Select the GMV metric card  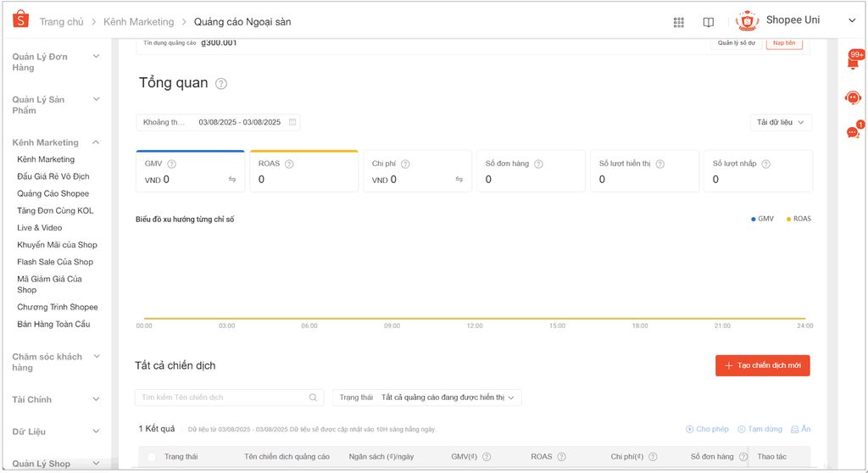(190, 171)
